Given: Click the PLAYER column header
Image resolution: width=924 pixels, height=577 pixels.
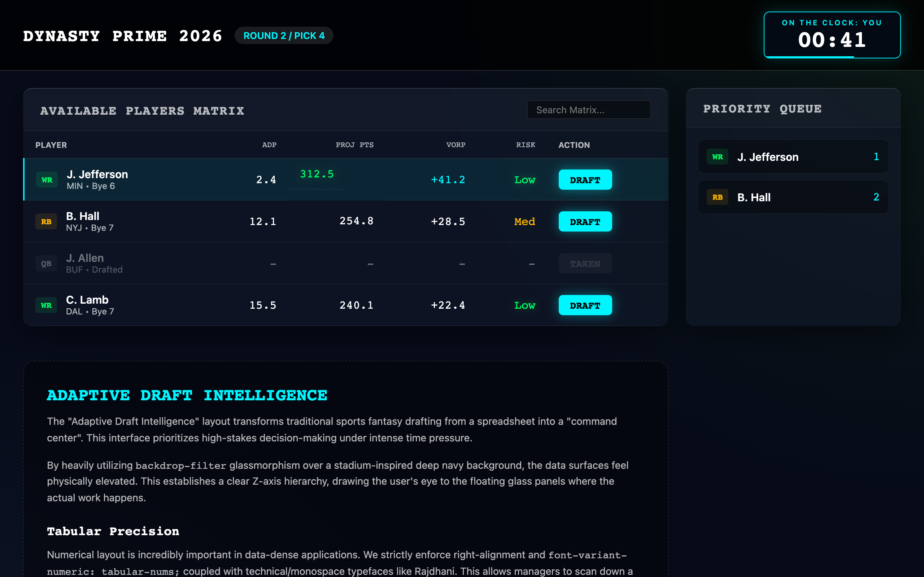Looking at the screenshot, I should pos(51,145).
